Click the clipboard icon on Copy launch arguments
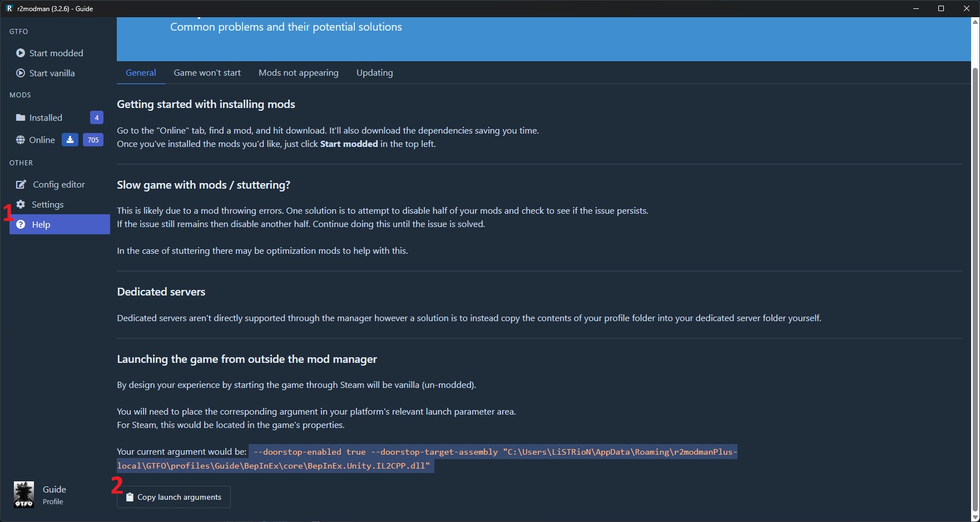The image size is (980, 522). pos(130,497)
